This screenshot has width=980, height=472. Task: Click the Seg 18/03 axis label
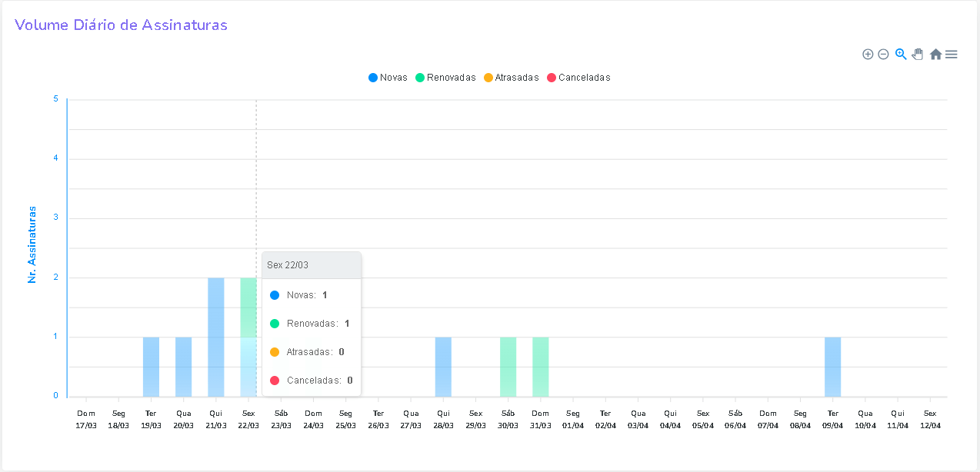click(x=118, y=419)
